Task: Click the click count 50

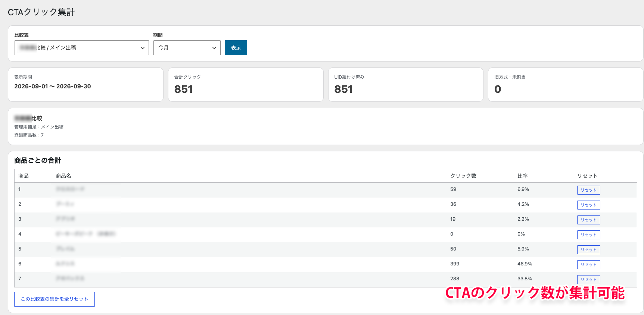Action: 453,249
